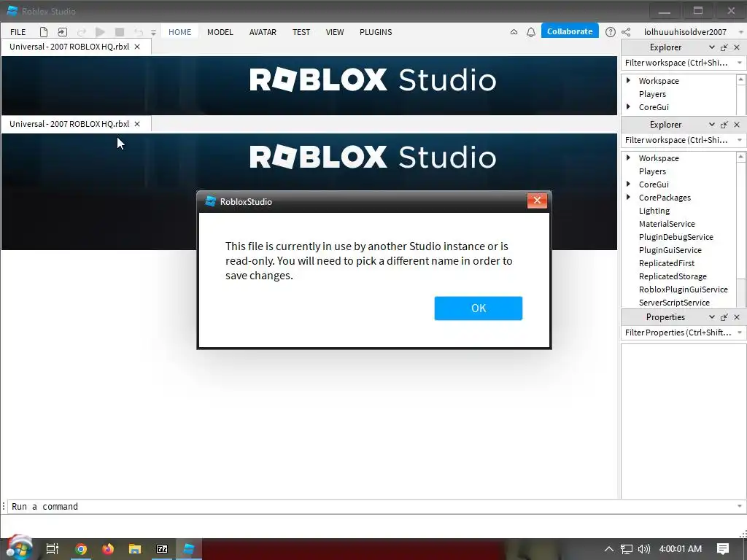Open the account dropdown next to lolhuuuhisoldver2007
The width and height of the screenshot is (747, 560).
tap(740, 32)
